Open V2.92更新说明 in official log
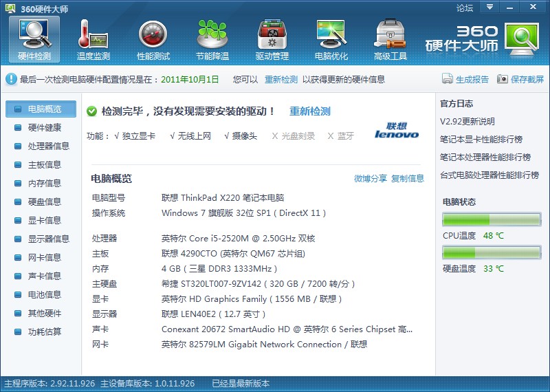This screenshot has height=392, width=550. [467, 122]
